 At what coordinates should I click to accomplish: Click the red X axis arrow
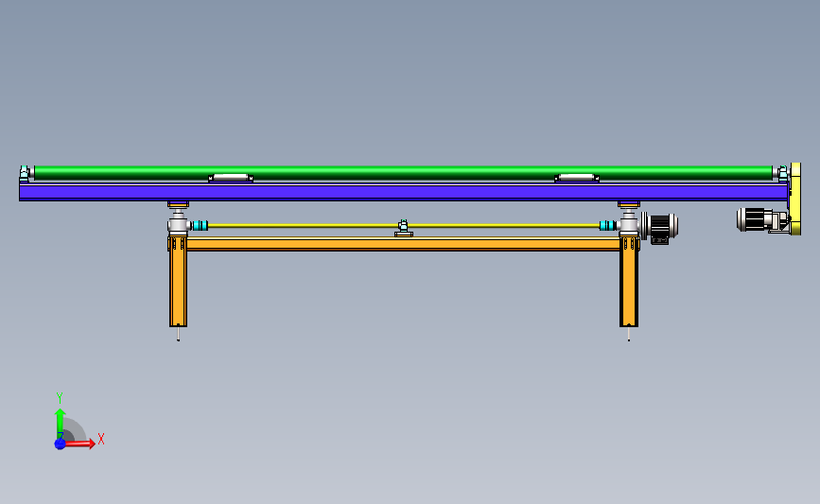(79, 443)
